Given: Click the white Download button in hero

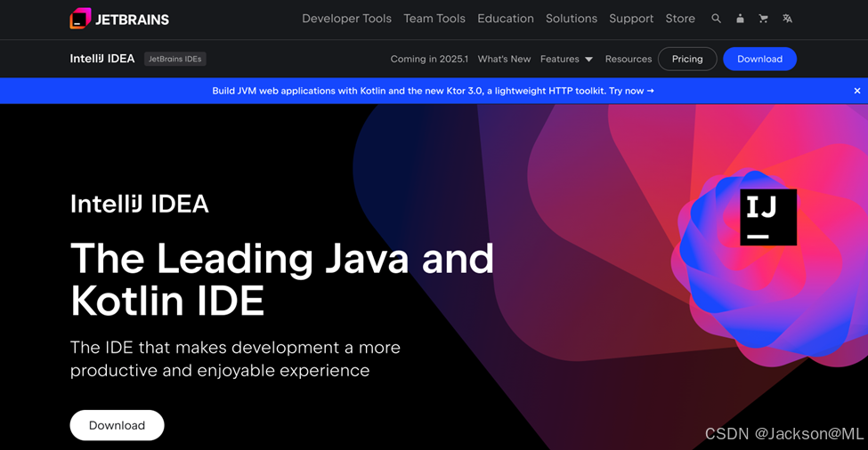Looking at the screenshot, I should [117, 425].
